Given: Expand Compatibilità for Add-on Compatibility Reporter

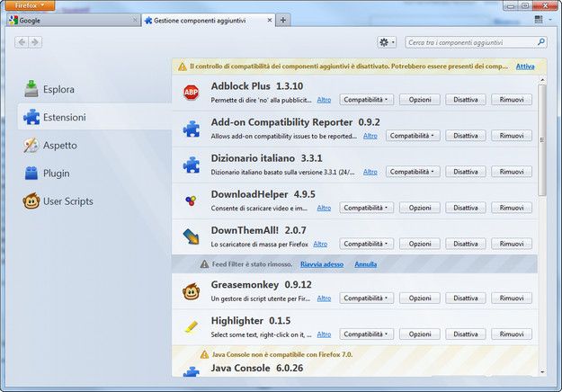Looking at the screenshot, I should (413, 136).
